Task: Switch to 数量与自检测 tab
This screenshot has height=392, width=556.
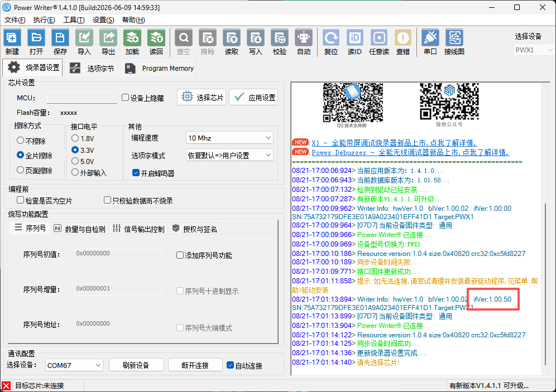Action: (x=79, y=229)
